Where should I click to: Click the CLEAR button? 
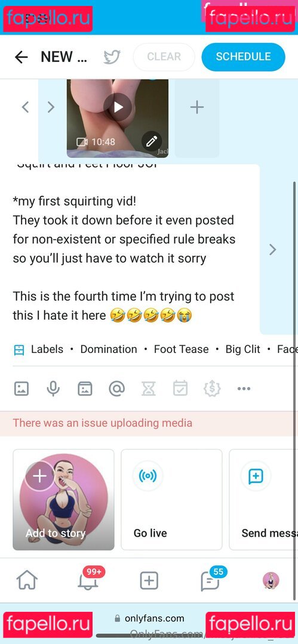point(164,57)
